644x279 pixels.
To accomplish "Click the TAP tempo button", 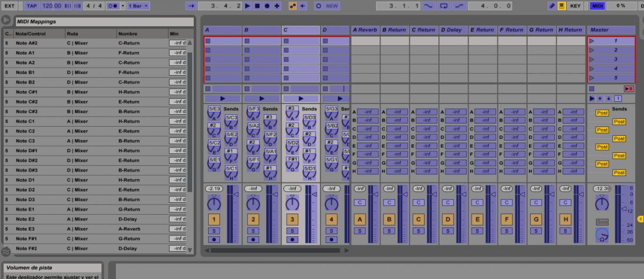I will [x=32, y=6].
